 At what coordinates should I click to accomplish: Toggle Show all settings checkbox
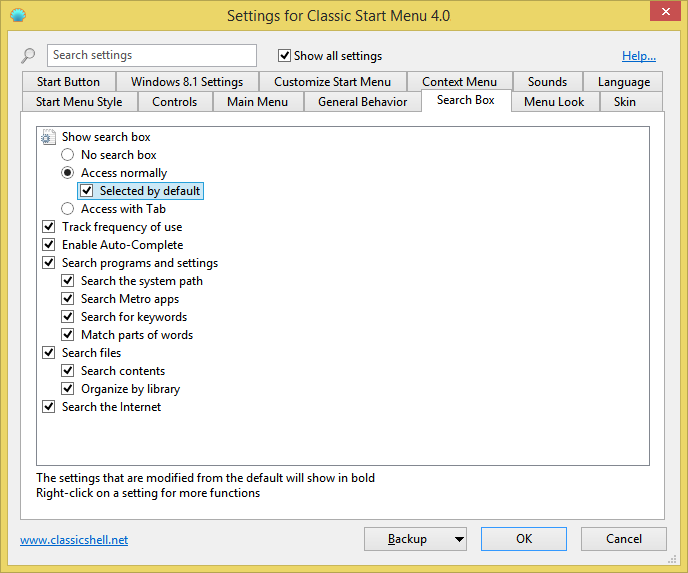(x=284, y=56)
